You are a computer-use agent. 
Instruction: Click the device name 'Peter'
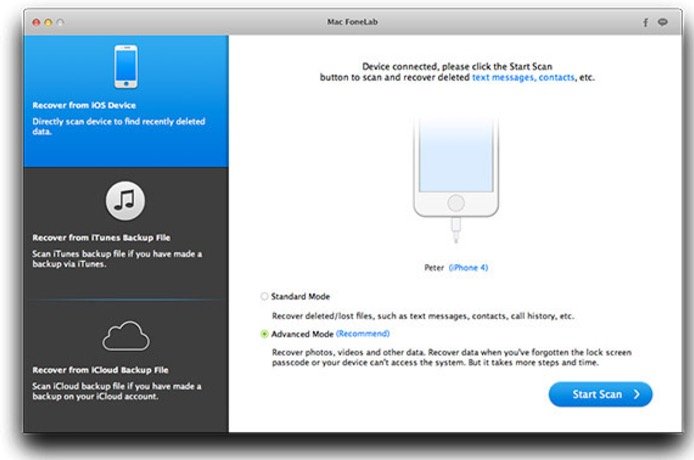[x=434, y=267]
